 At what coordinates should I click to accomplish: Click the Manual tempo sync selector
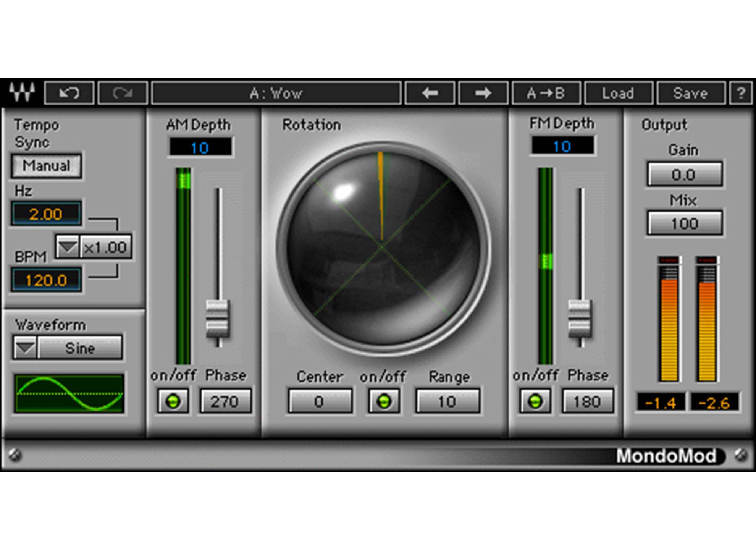tap(46, 166)
